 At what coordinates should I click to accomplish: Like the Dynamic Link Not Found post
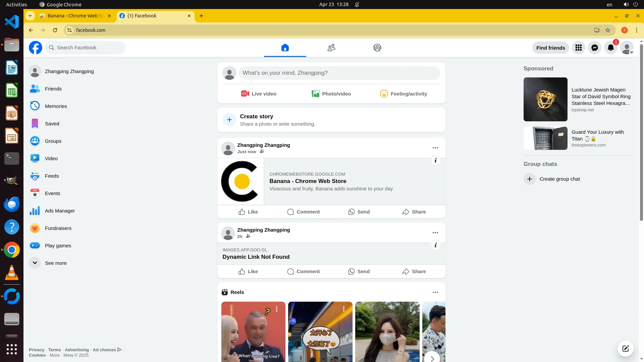(248, 271)
